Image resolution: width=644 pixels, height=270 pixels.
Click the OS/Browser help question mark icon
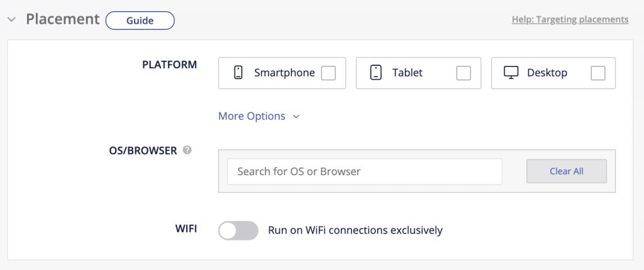[187, 151]
